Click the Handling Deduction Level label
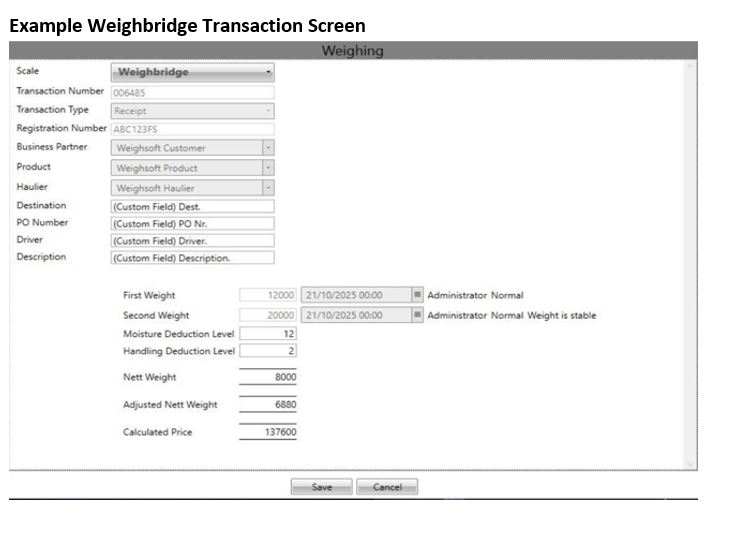 pyautogui.click(x=179, y=351)
